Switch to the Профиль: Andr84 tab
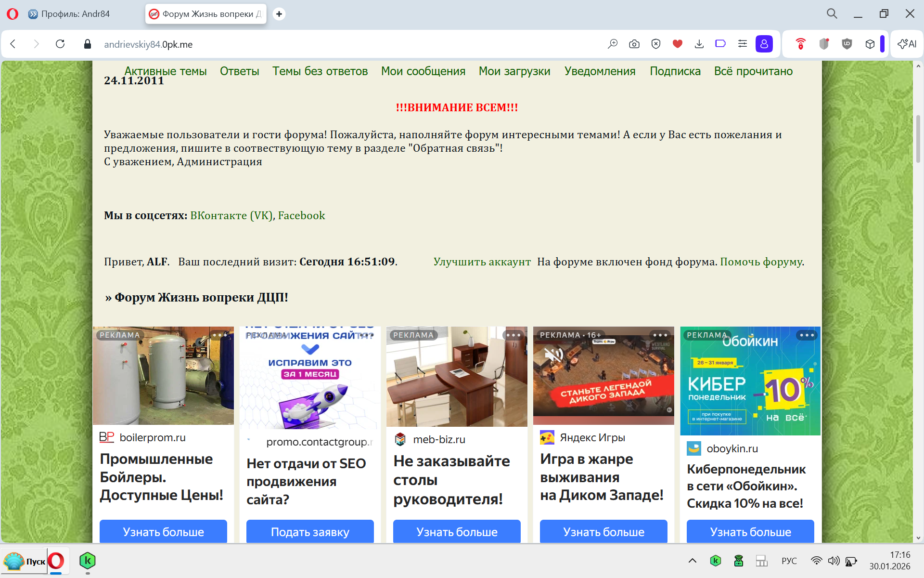Viewport: 924px width, 578px height. point(76,14)
